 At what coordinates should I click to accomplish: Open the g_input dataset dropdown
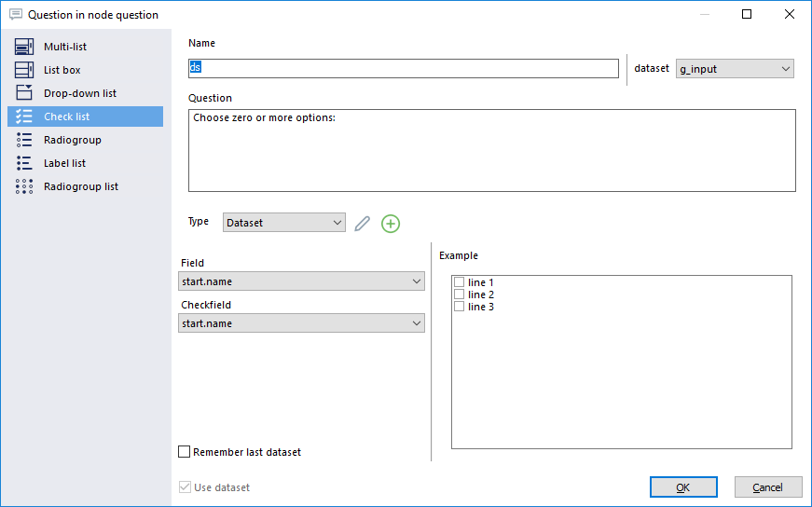(x=735, y=69)
